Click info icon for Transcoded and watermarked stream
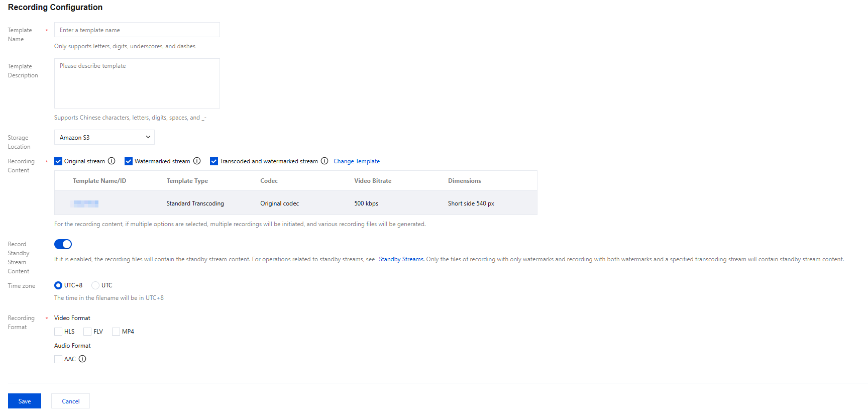Image resolution: width=868 pixels, height=418 pixels. [x=324, y=161]
